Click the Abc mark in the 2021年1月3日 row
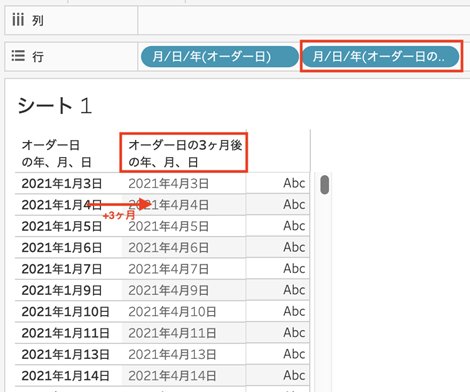Screen dimensions: 470x392 pos(294,183)
